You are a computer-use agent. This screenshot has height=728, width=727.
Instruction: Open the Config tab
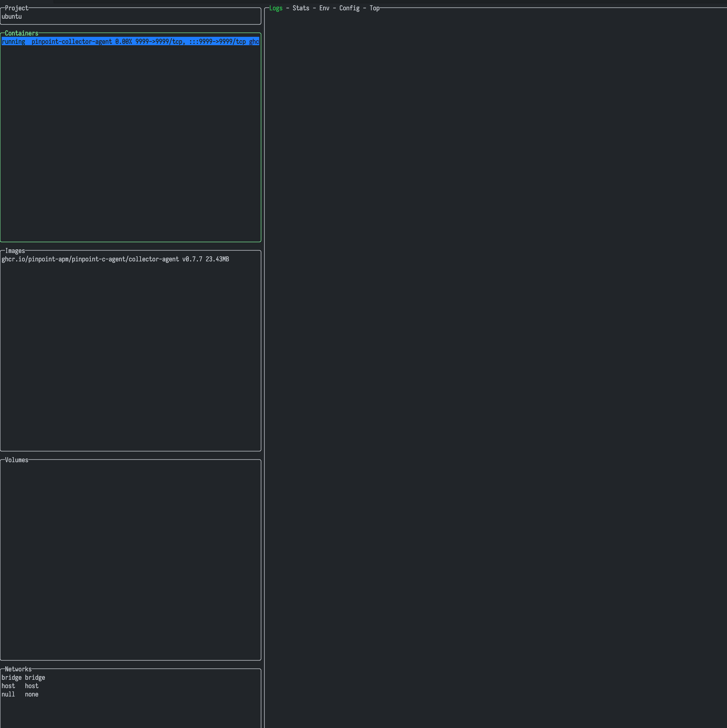[x=349, y=8]
